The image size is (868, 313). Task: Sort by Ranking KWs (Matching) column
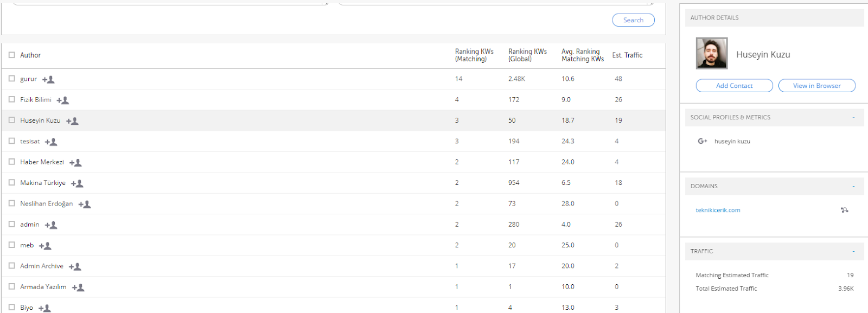tap(474, 55)
